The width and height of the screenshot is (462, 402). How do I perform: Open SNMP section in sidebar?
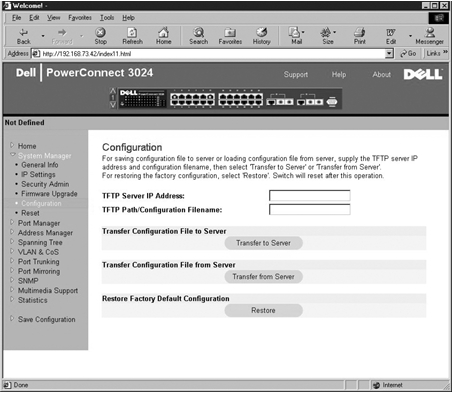tap(28, 281)
